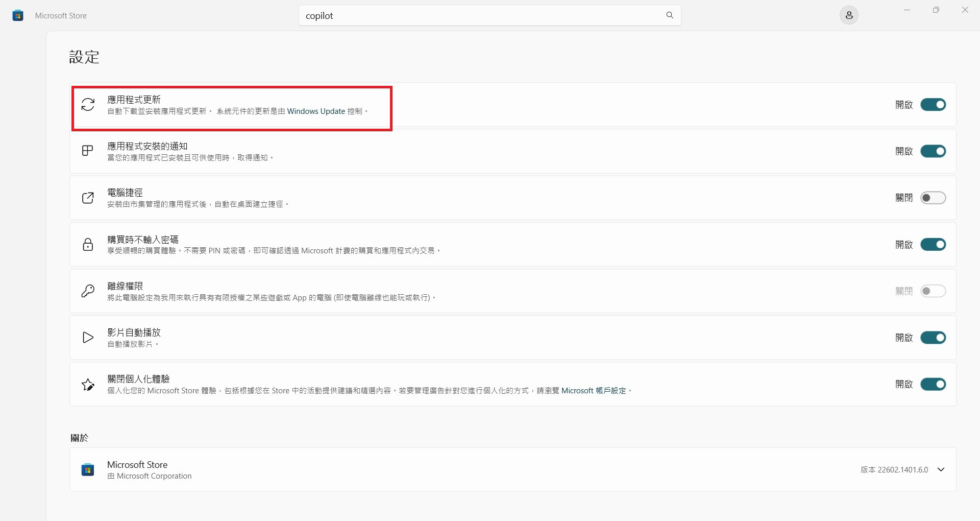The height and width of the screenshot is (521, 980).
Task: Click the Microsoft Store title bar label
Action: click(61, 16)
